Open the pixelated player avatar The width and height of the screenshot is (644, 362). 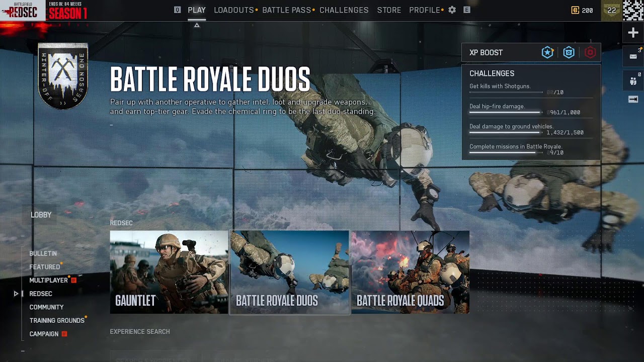pyautogui.click(x=633, y=10)
